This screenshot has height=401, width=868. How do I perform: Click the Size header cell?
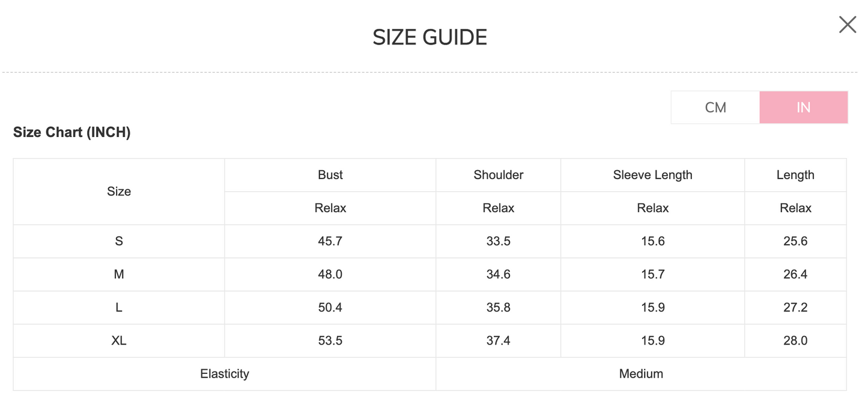(119, 191)
